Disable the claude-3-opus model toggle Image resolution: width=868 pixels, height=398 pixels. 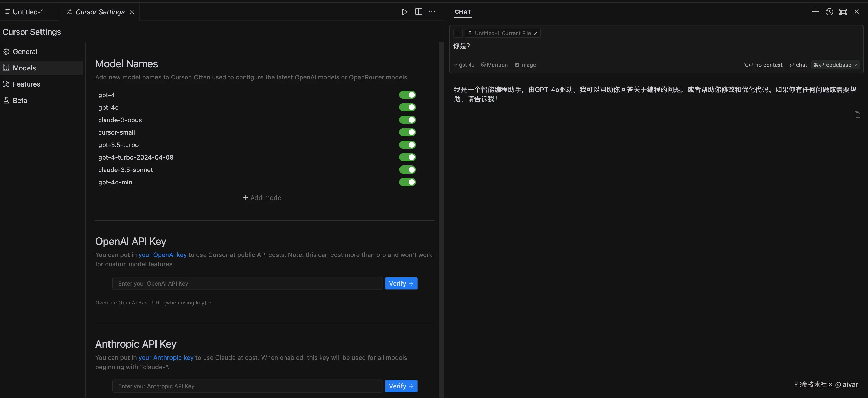click(x=407, y=120)
